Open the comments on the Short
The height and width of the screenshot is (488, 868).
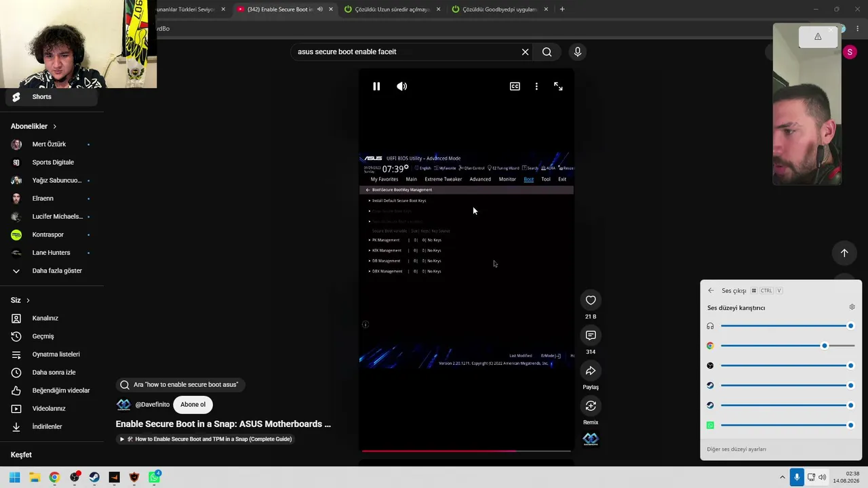(x=591, y=335)
